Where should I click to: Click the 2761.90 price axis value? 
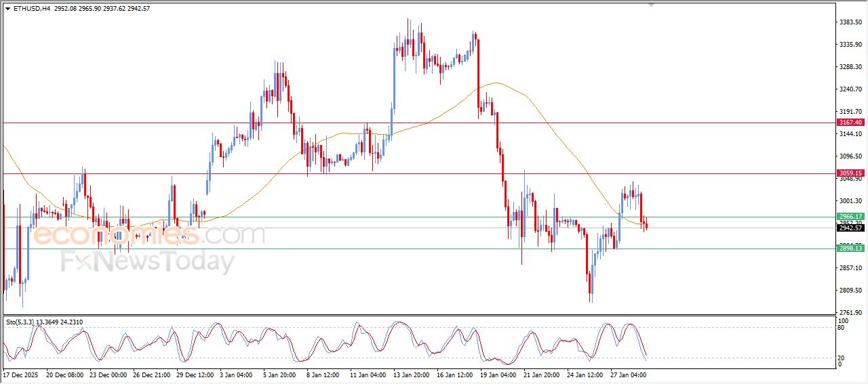pos(850,313)
